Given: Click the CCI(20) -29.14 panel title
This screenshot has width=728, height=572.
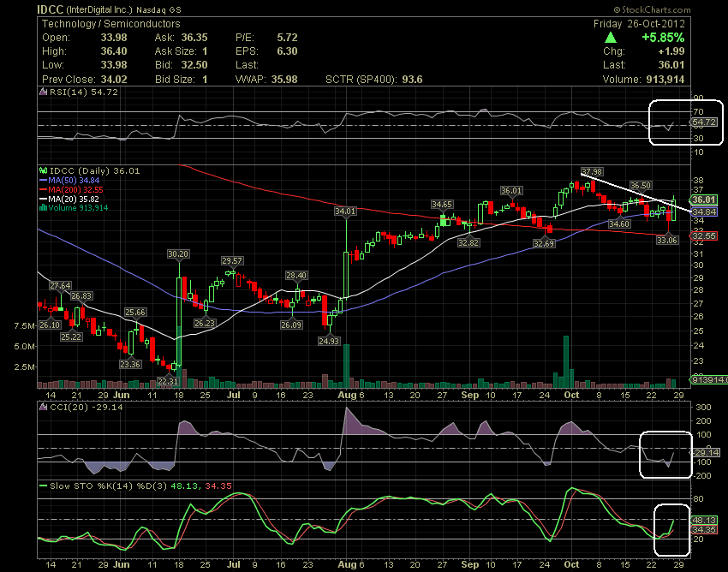Looking at the screenshot, I should [x=86, y=408].
